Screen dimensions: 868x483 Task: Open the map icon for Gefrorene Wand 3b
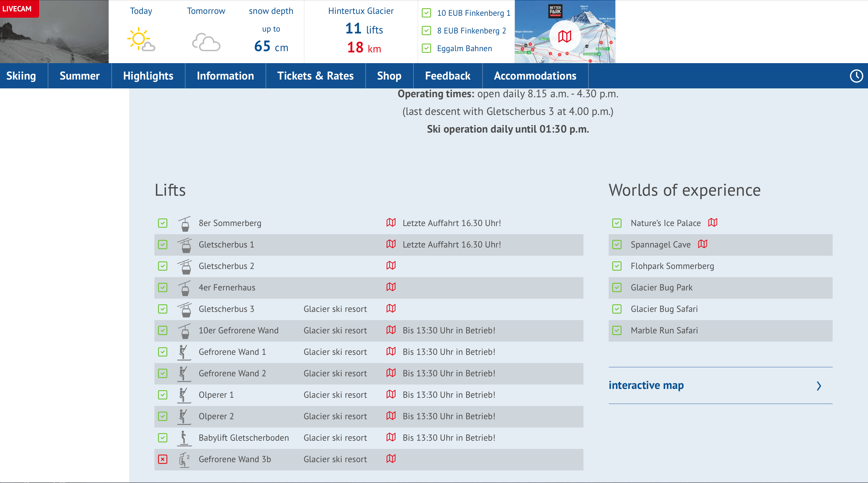(391, 459)
